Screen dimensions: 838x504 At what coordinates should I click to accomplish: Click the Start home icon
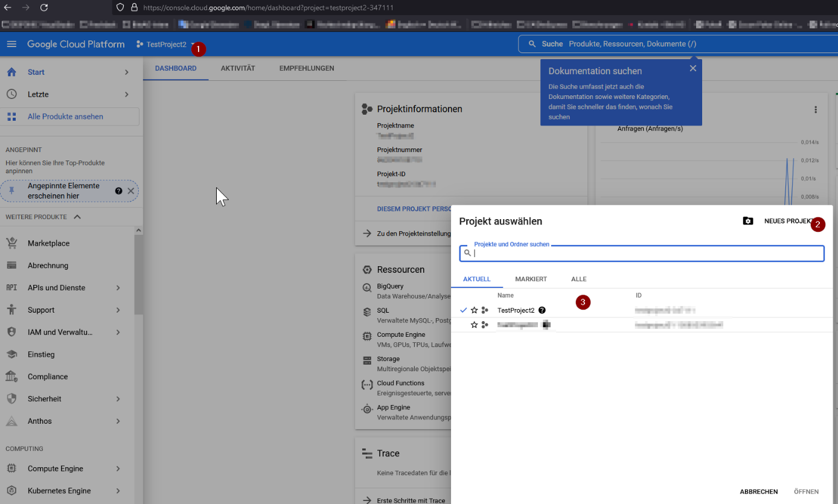pos(11,72)
